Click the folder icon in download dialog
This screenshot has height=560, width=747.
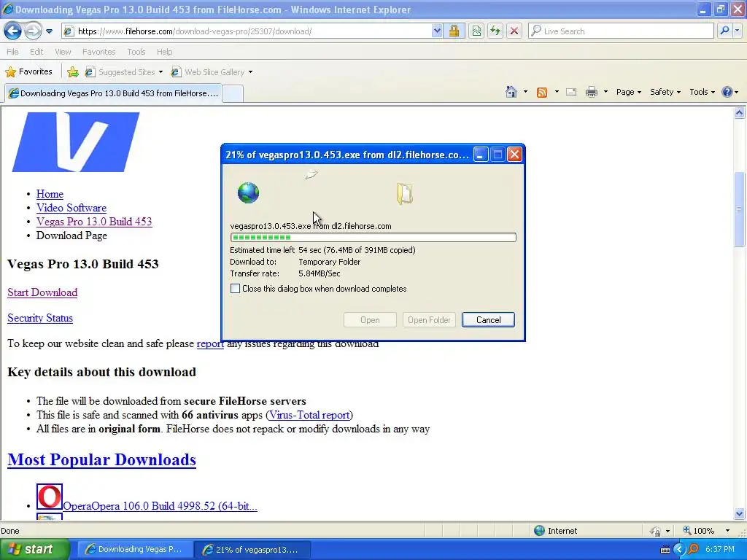(404, 194)
